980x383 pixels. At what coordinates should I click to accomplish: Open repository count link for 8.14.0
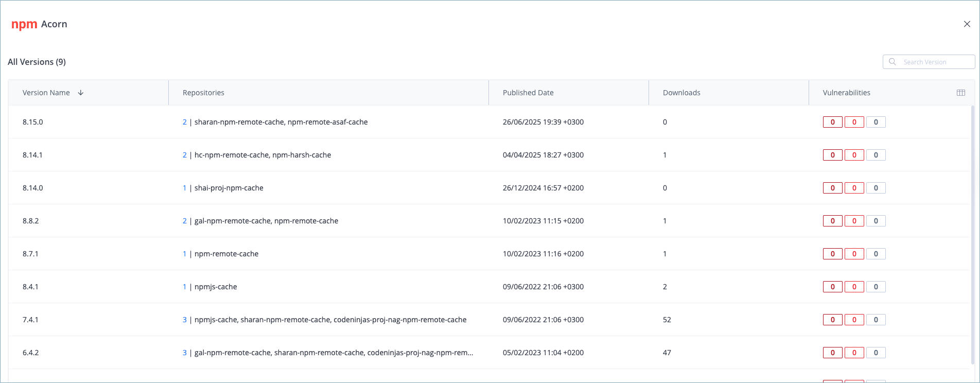tap(185, 188)
